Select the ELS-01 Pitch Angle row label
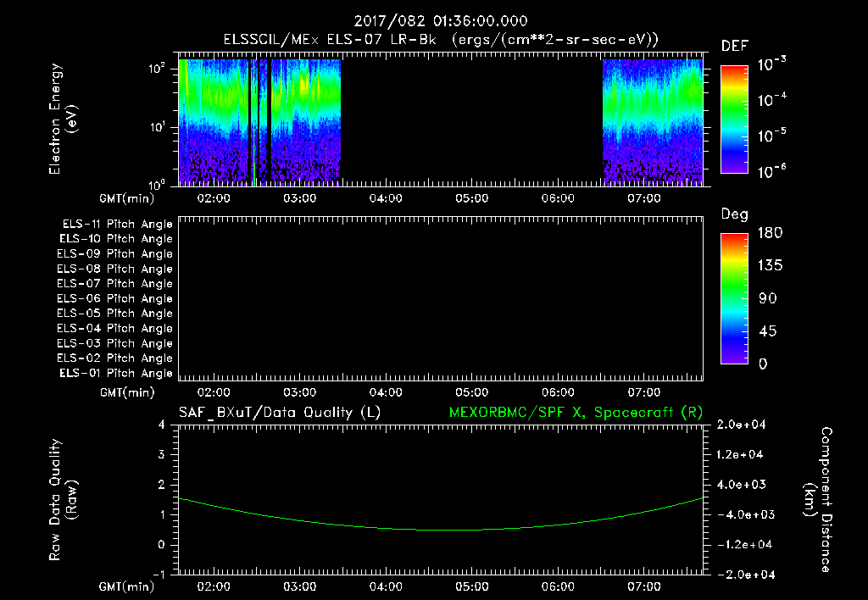 (116, 373)
